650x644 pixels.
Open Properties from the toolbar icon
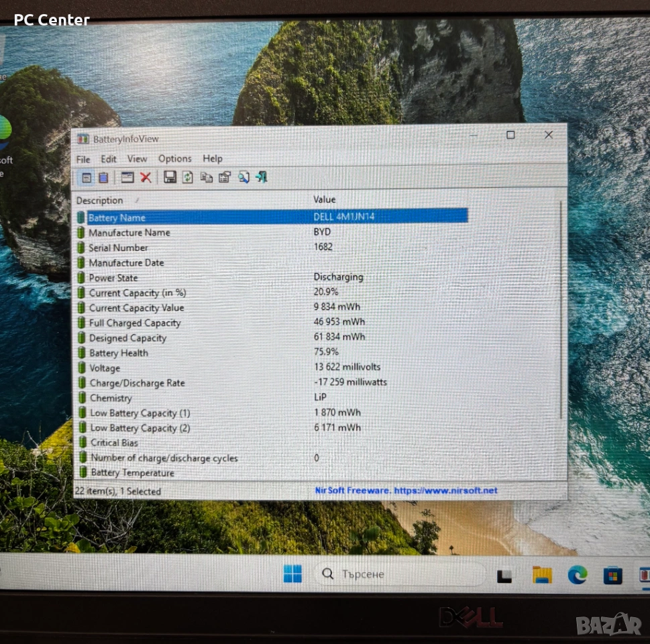pos(225,178)
